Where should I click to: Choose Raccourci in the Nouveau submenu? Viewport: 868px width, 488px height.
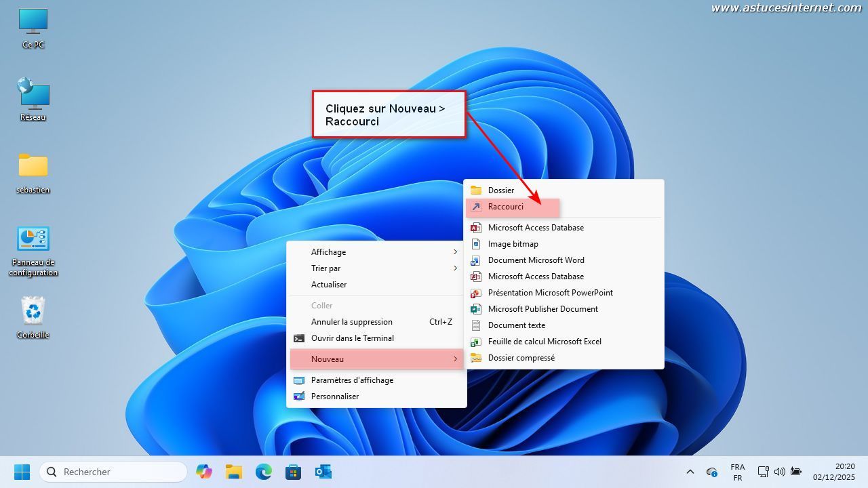[506, 207]
